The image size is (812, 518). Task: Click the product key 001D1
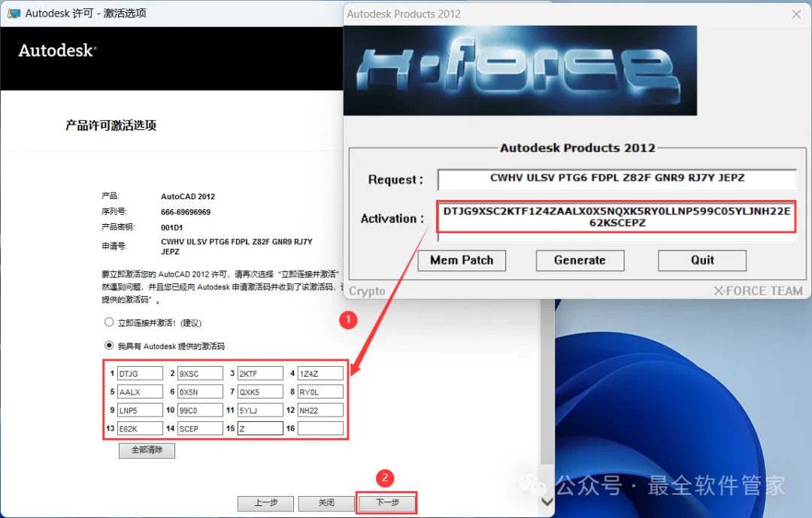coord(171,227)
